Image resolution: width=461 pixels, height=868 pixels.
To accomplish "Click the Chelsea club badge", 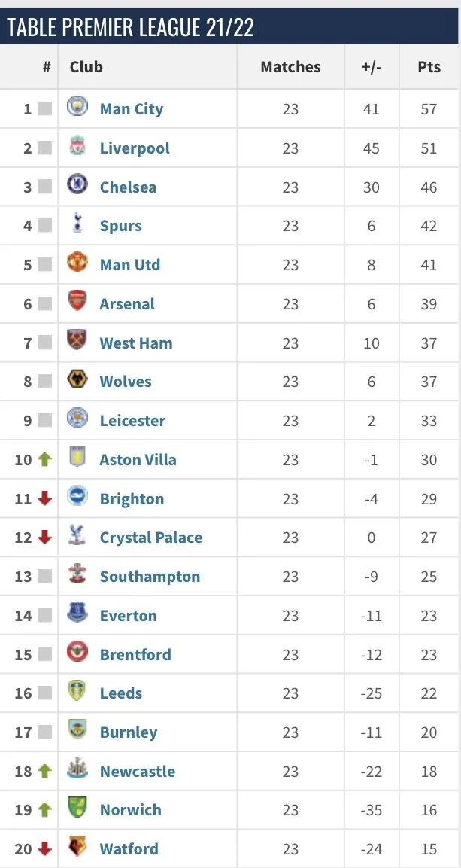I will pos(77,186).
